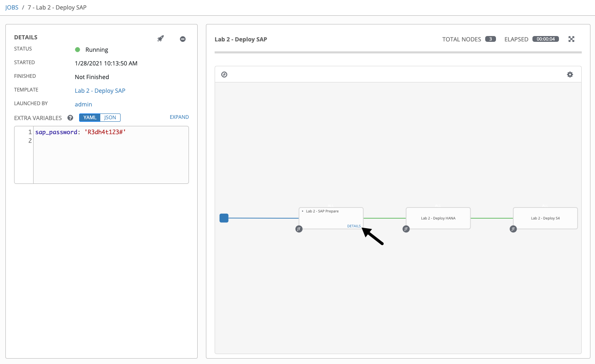Click JT badge on Deploy S4 node
This screenshot has height=364, width=595.
513,229
